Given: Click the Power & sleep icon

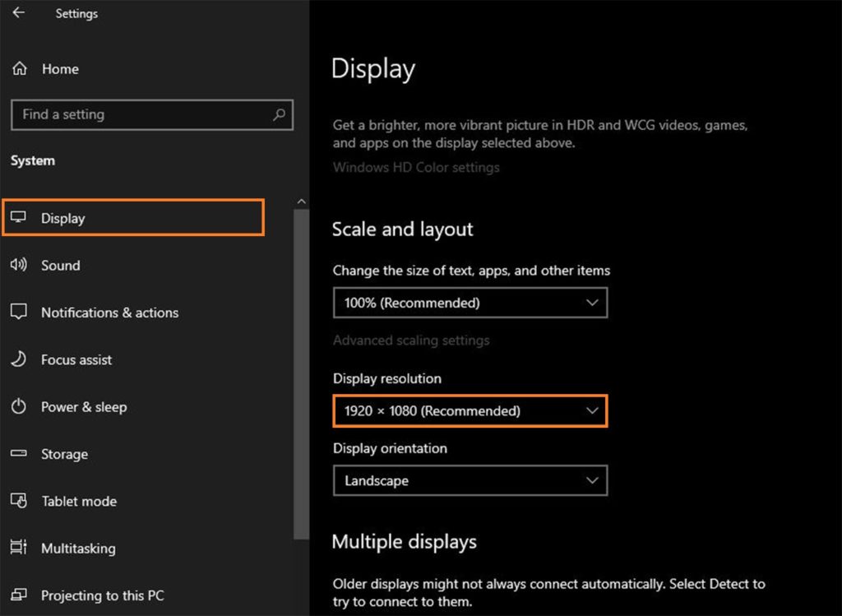Looking at the screenshot, I should [18, 407].
